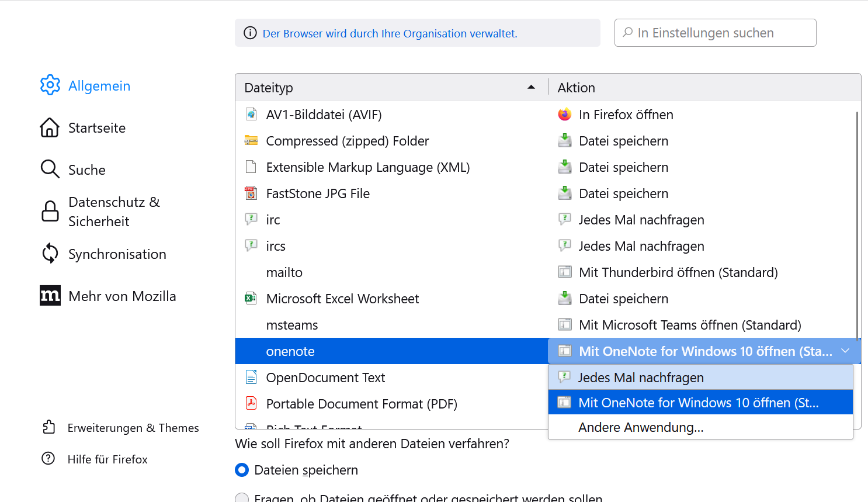Click the Synchronisation arrows icon
Screen dimensions: 868x502
50,254
